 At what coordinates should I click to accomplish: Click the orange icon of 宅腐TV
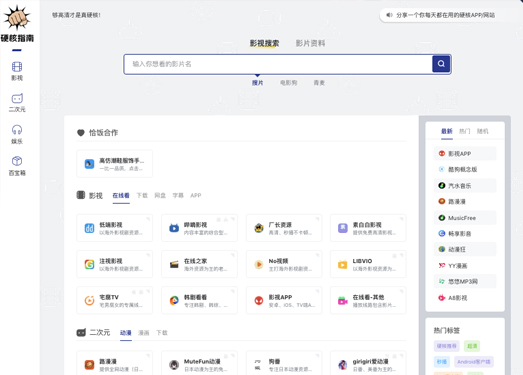tap(89, 301)
